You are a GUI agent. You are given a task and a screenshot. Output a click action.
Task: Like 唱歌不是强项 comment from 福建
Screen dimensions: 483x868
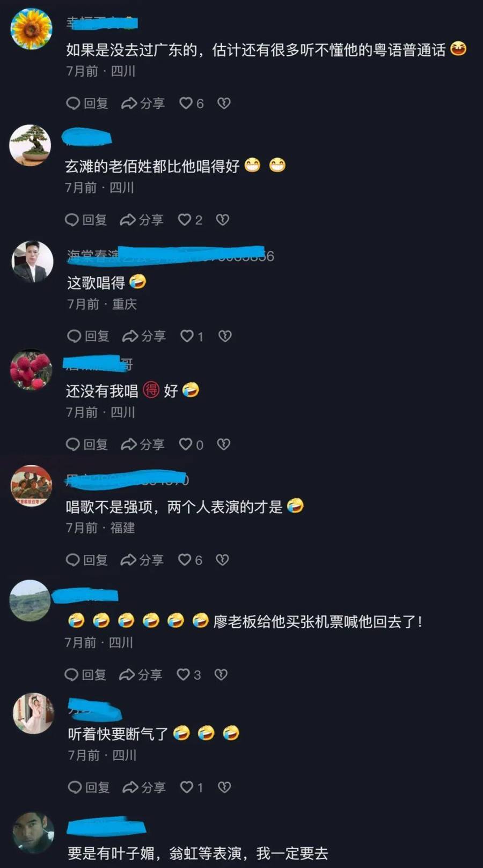[x=191, y=560]
